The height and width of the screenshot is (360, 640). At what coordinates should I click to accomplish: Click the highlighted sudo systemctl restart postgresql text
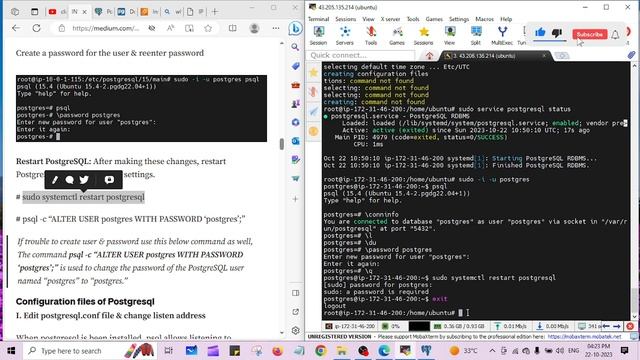83,197
